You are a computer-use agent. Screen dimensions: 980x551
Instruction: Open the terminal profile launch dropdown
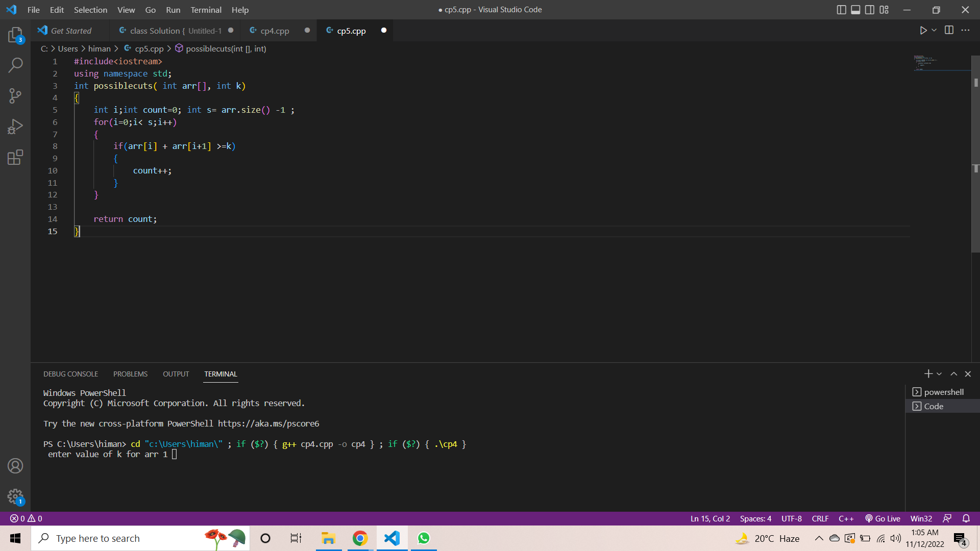click(939, 373)
